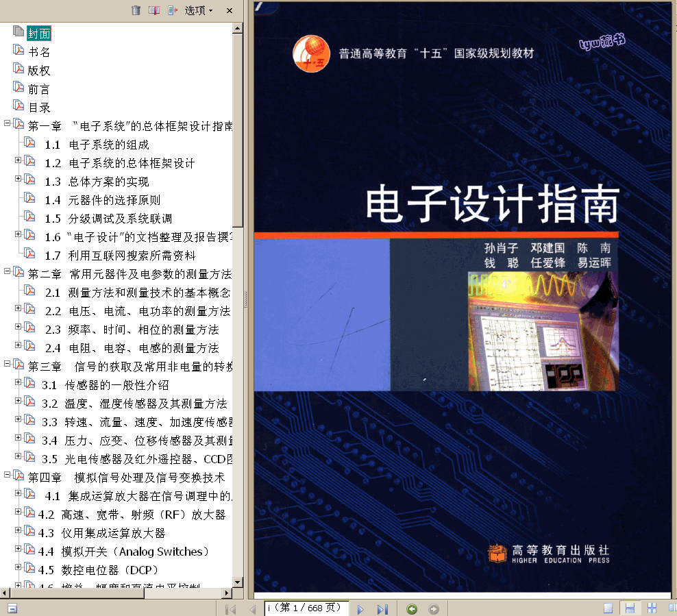The image size is (677, 616).
Task: Click the expand current bookmark icon
Action: [172, 10]
